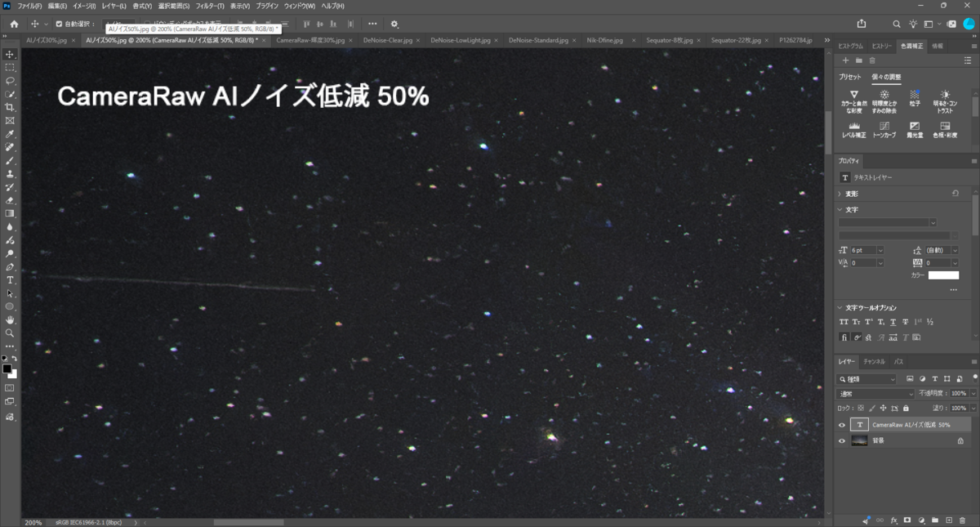980x527 pixels.
Task: Select the Eyedropper tool
Action: click(10, 134)
